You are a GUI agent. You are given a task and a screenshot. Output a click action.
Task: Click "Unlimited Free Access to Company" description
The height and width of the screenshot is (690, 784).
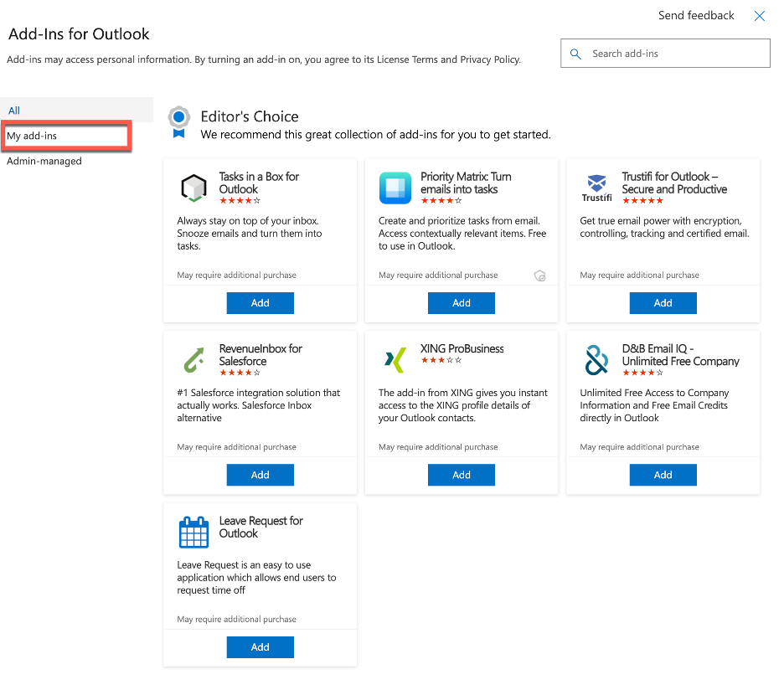point(654,405)
